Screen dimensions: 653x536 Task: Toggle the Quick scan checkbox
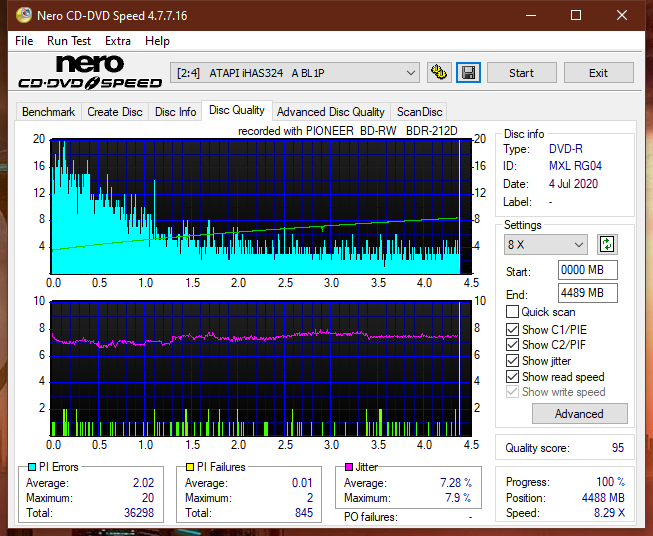512,312
